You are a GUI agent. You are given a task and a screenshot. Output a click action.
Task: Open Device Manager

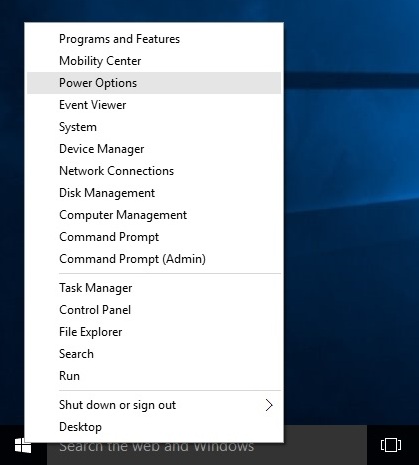154,149
